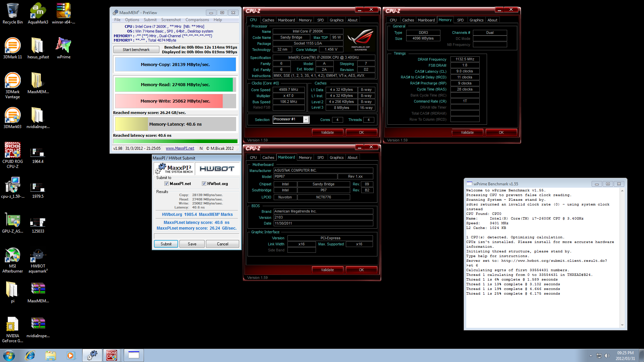Image resolution: width=644 pixels, height=362 pixels.
Task: Click OK in the CPU-Z Mainboard window
Action: [x=361, y=270]
